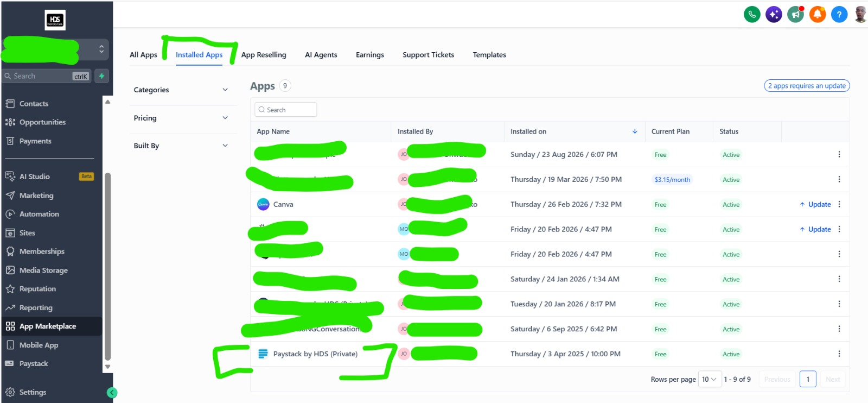Collapse sidebar with green arrow button
The image size is (868, 403).
pyautogui.click(x=112, y=393)
